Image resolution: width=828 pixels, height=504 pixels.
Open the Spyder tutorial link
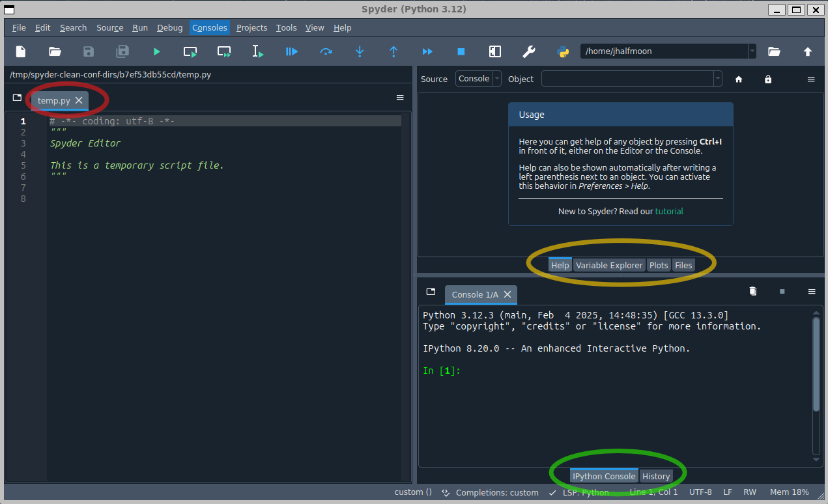669,211
